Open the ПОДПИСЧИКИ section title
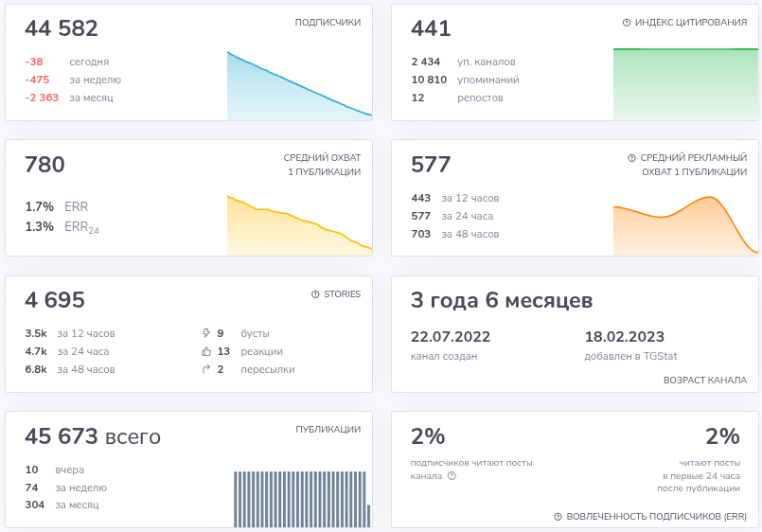The image size is (762, 532). pos(328,23)
